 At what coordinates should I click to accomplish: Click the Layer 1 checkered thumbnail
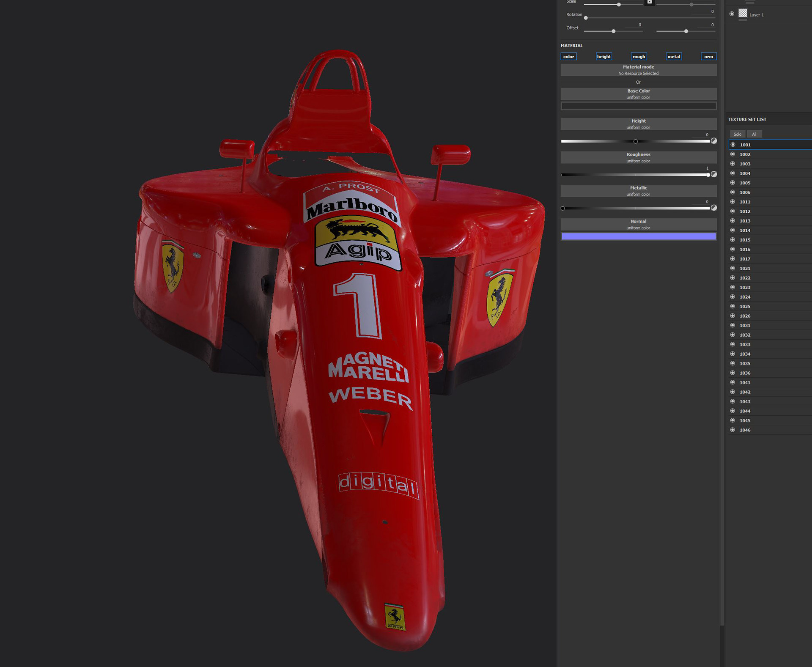[x=743, y=14]
